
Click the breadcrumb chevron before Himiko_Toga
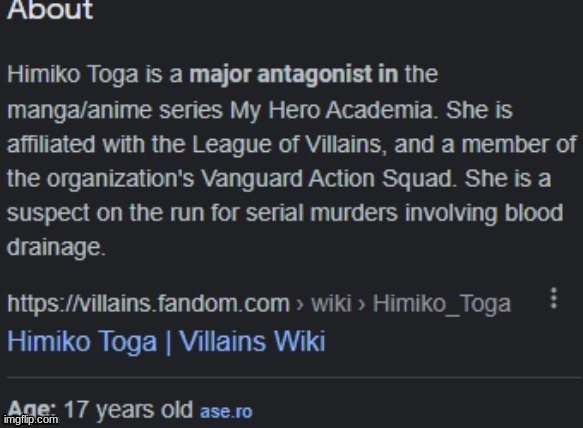[361, 304]
